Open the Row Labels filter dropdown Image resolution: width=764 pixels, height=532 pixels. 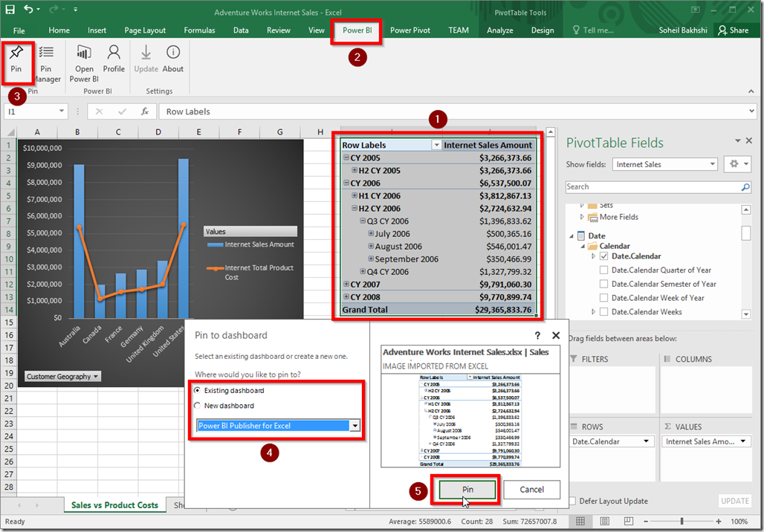tap(436, 145)
